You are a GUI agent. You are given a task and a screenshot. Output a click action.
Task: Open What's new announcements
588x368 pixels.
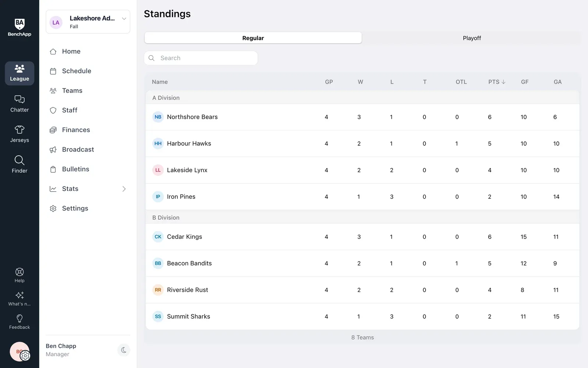19,298
